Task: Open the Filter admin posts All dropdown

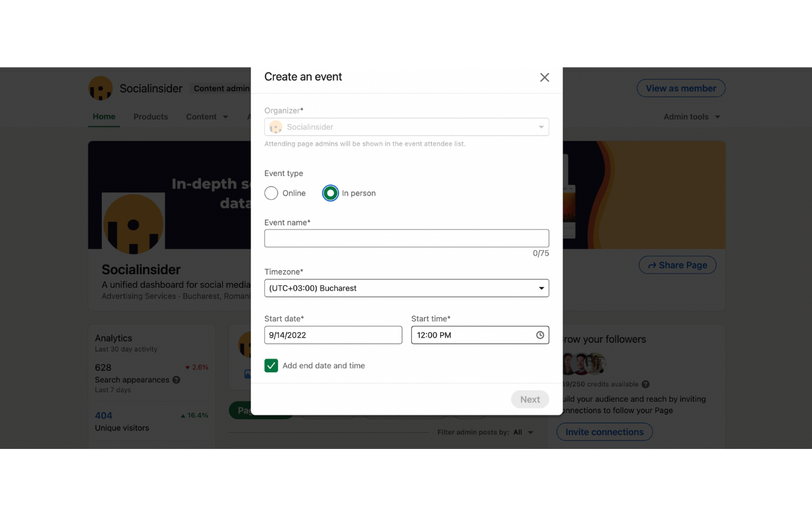Action: [x=523, y=432]
